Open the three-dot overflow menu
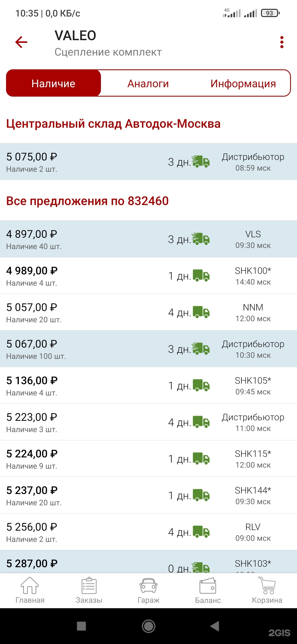The height and width of the screenshot is (644, 297). 282,42
